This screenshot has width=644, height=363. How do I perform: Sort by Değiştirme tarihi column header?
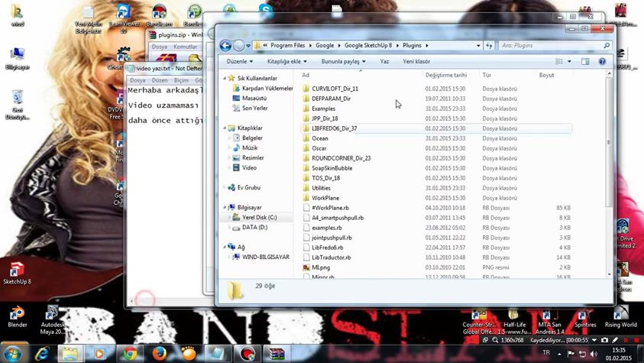tap(445, 75)
